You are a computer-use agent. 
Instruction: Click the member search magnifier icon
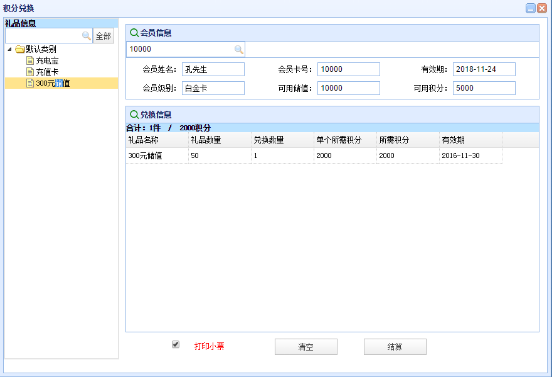pyautogui.click(x=239, y=49)
